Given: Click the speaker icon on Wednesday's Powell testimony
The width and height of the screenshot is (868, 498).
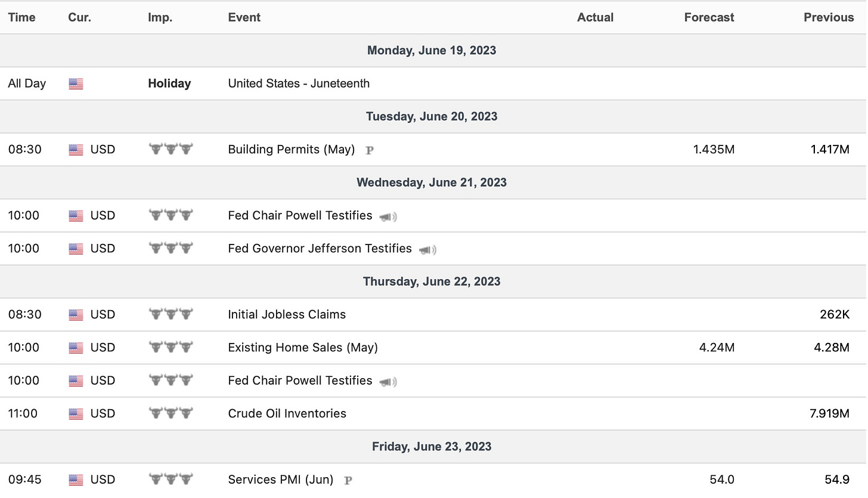Looking at the screenshot, I should tap(388, 216).
